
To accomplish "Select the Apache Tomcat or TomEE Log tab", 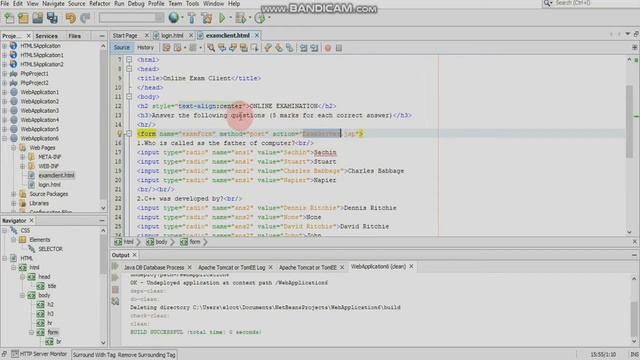I will pos(231,267).
